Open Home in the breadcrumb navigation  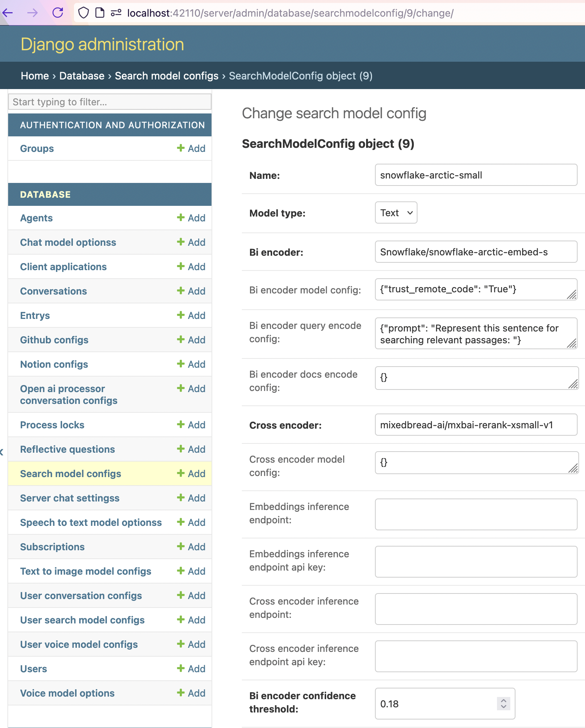(35, 76)
